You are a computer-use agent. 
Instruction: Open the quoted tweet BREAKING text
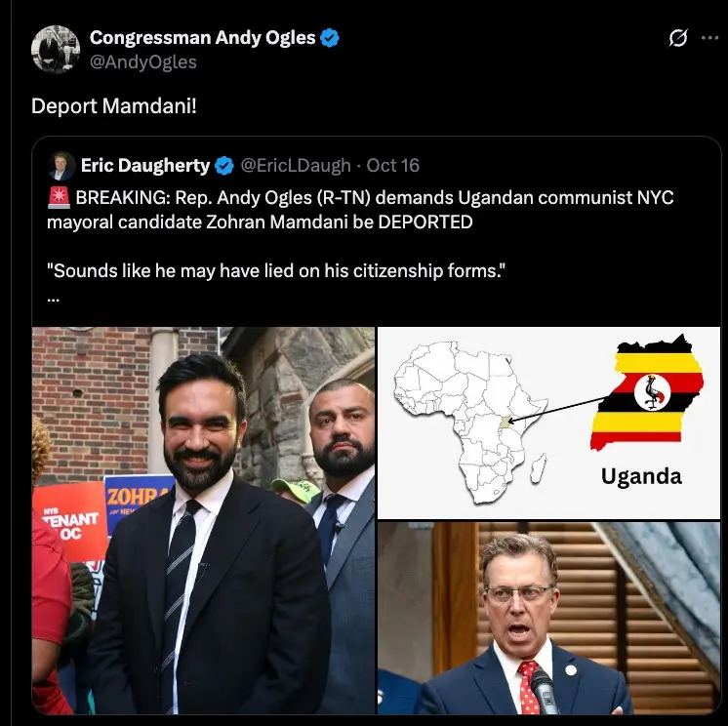click(360, 210)
